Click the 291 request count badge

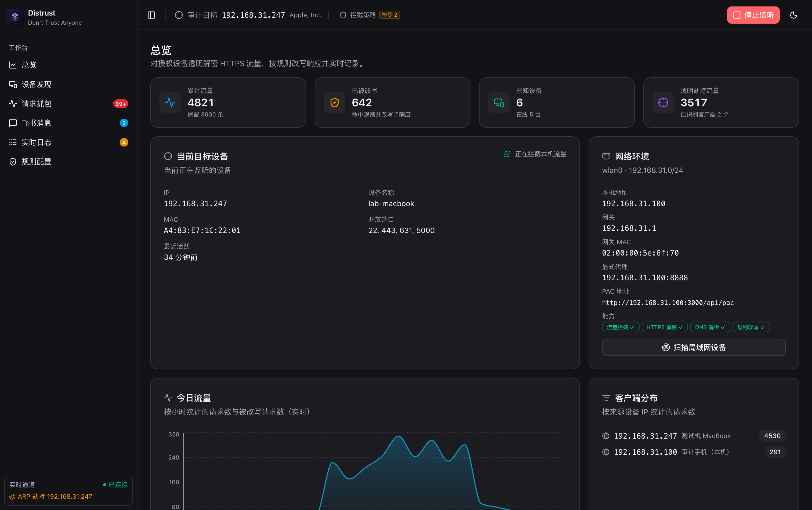point(775,452)
